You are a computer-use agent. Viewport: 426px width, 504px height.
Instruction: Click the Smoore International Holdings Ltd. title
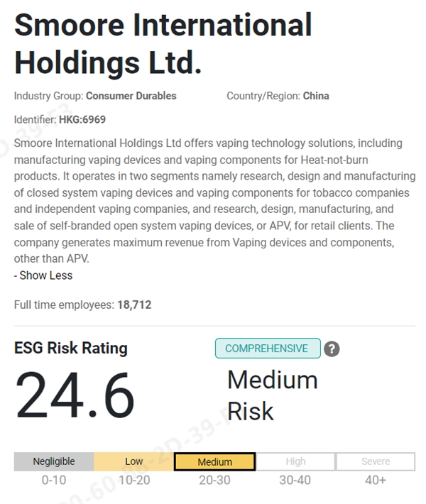163,44
